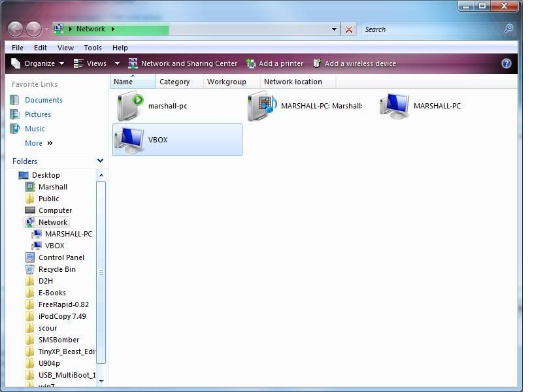
Task: Open Network and Sharing Center
Action: pyautogui.click(x=183, y=63)
